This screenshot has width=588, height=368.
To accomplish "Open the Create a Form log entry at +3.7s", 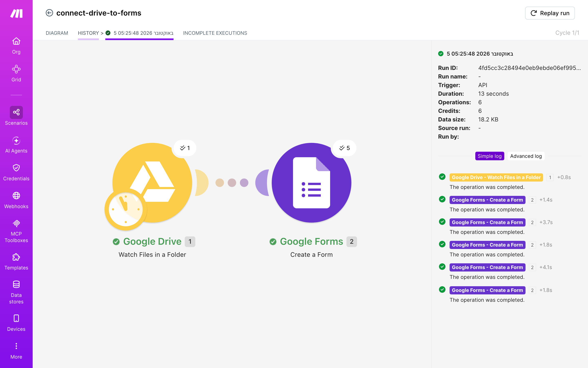I will (487, 222).
